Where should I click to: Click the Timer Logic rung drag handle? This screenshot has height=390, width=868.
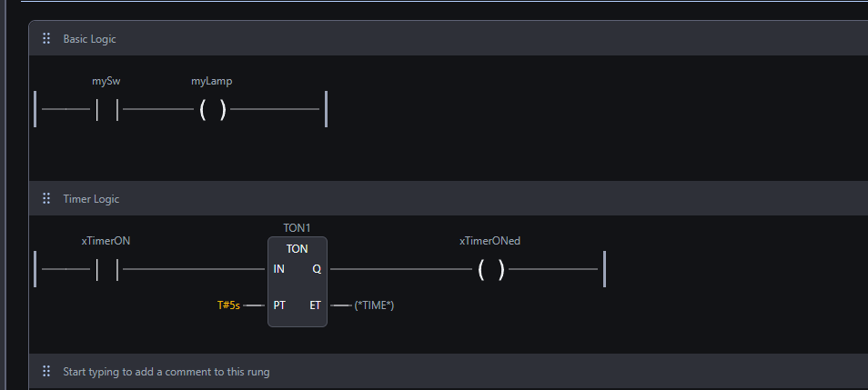46,198
